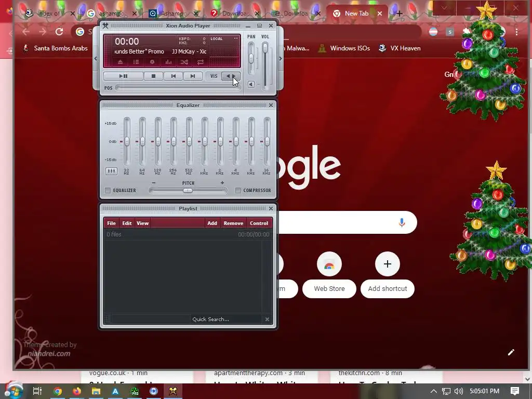
Task: Skip to previous track in Xion
Action: point(173,76)
